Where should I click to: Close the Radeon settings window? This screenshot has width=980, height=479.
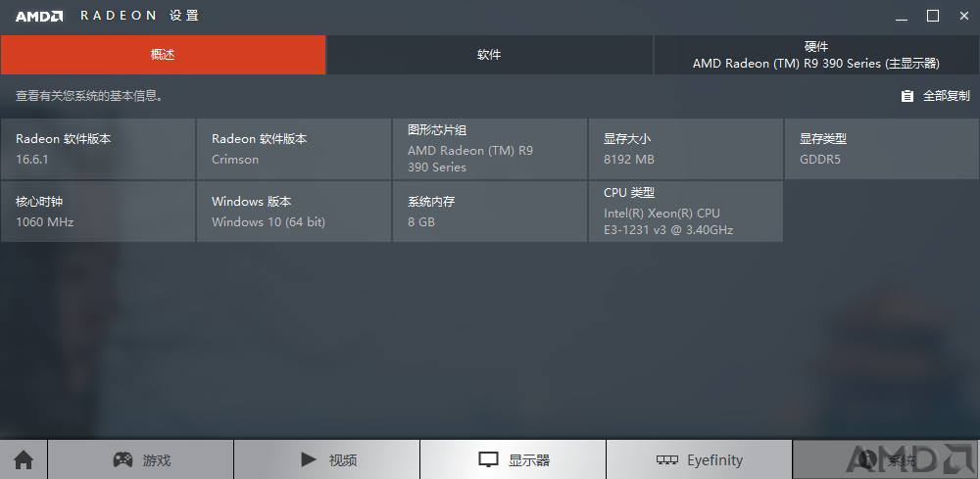[x=963, y=17]
